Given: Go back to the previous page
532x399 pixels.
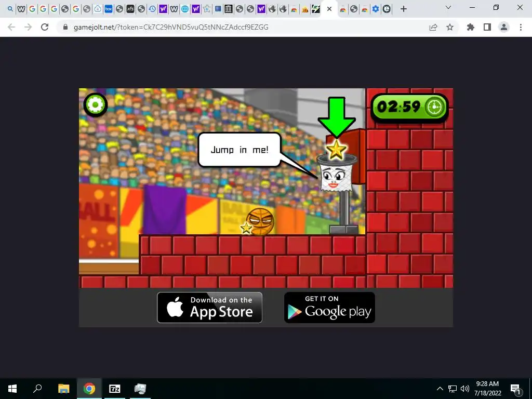Looking at the screenshot, I should click(x=11, y=27).
